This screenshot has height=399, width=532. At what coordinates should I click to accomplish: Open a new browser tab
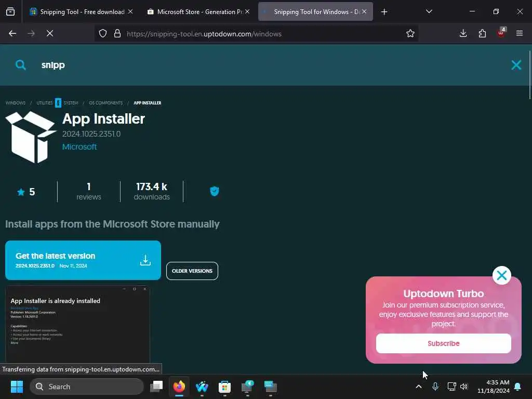pyautogui.click(x=384, y=12)
